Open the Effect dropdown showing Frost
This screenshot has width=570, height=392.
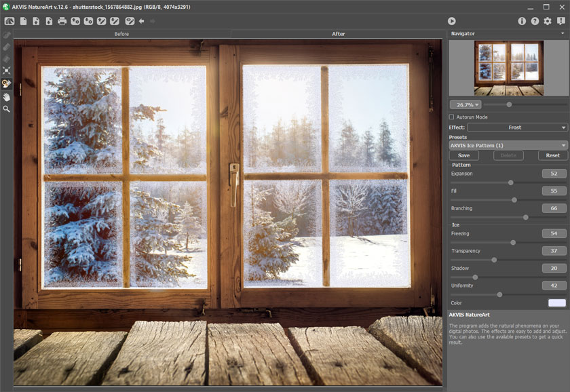coord(517,128)
